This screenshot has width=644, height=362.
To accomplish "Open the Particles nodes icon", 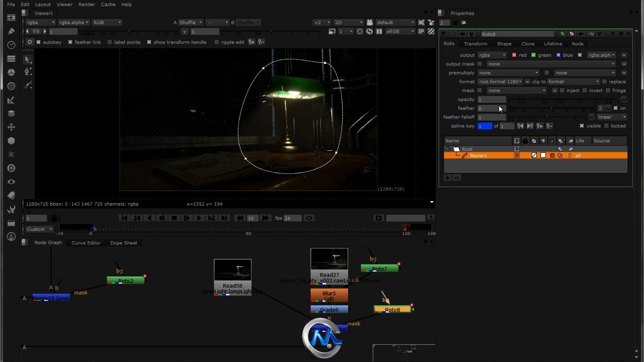I will point(11,154).
